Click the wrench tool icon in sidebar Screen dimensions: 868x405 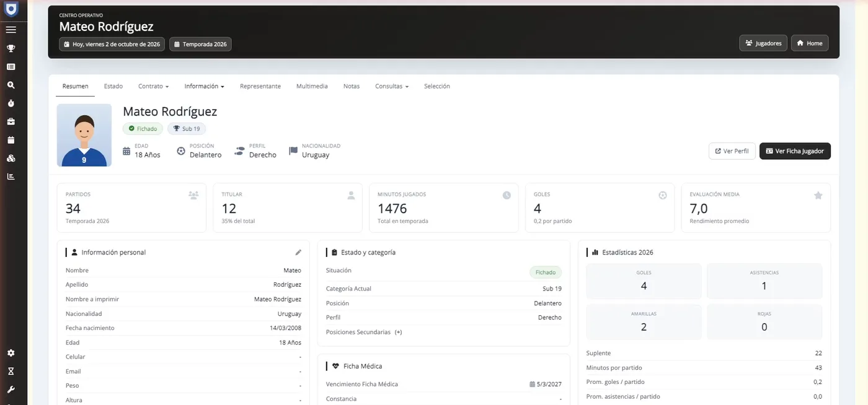(x=11, y=390)
